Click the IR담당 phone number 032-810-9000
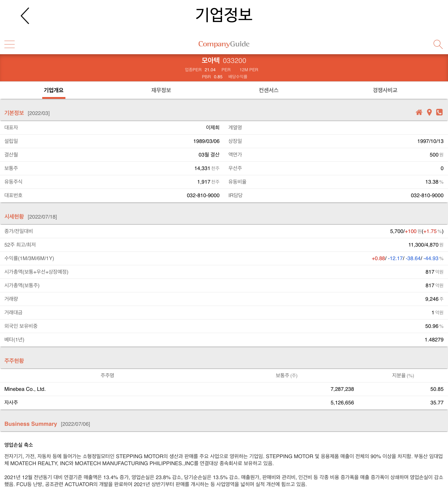 point(427,195)
